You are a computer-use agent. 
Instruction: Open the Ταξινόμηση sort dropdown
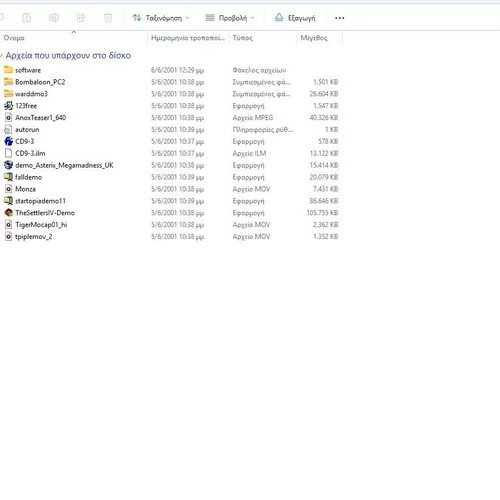(161, 18)
